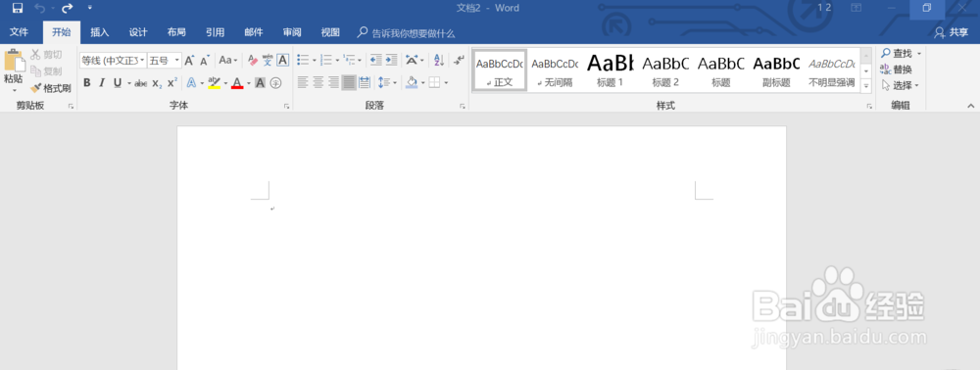
Task: Open the numbered list dropdown
Action: click(337, 61)
